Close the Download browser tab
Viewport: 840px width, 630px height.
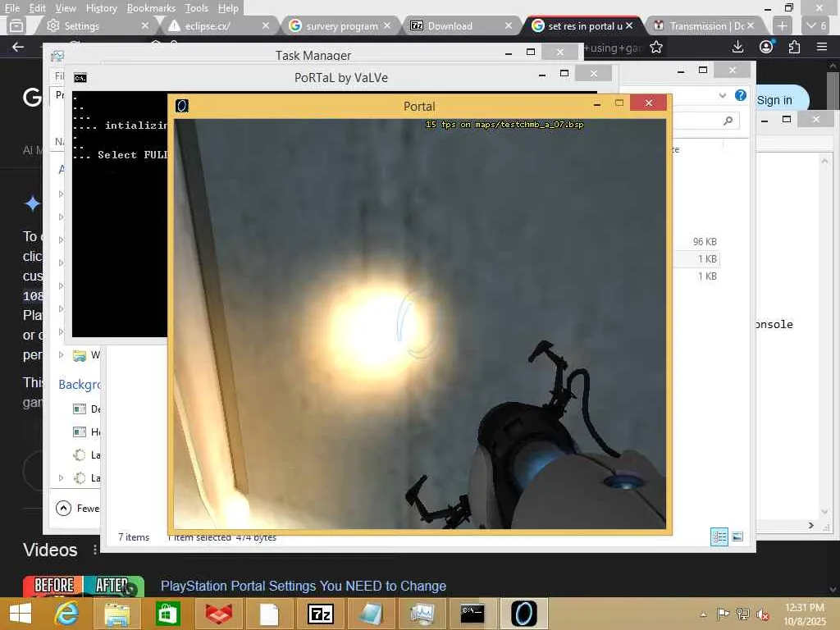(x=509, y=25)
